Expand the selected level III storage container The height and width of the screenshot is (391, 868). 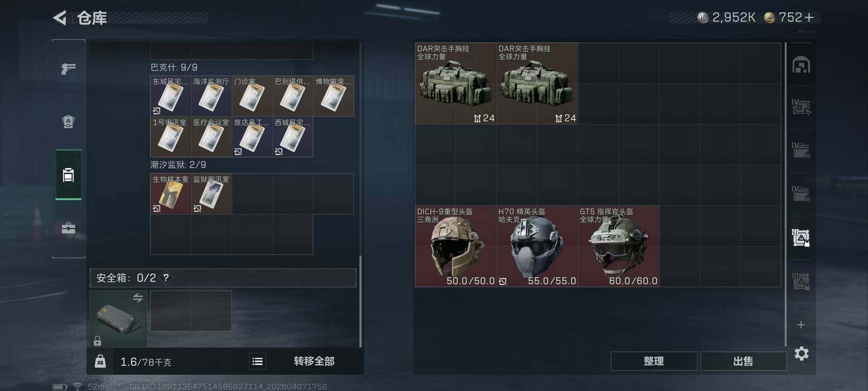tap(801, 237)
